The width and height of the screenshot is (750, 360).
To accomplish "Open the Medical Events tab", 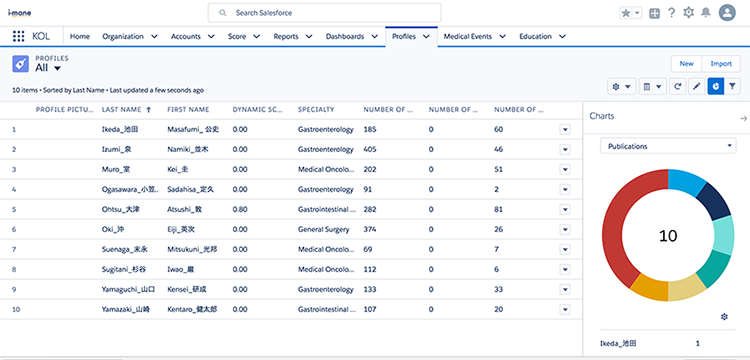I will coord(468,36).
